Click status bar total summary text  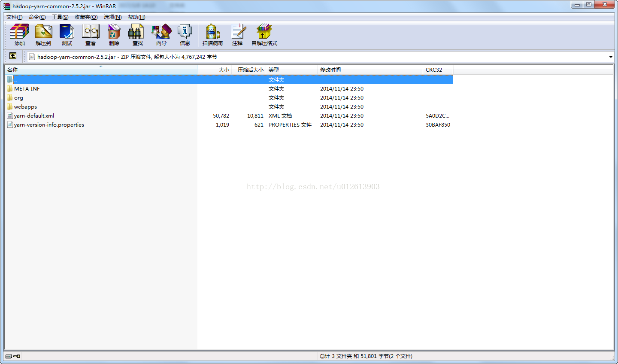pos(366,356)
